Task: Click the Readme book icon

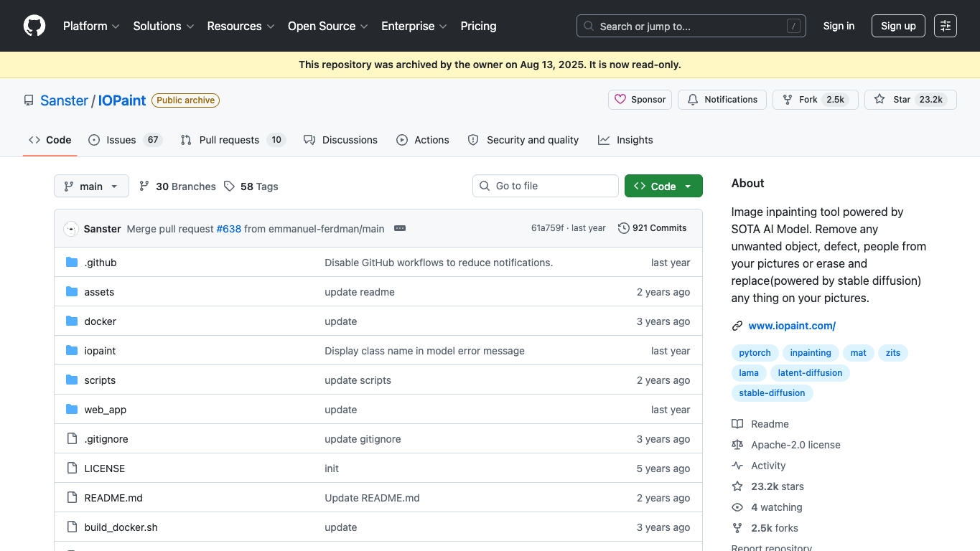Action: tap(737, 424)
